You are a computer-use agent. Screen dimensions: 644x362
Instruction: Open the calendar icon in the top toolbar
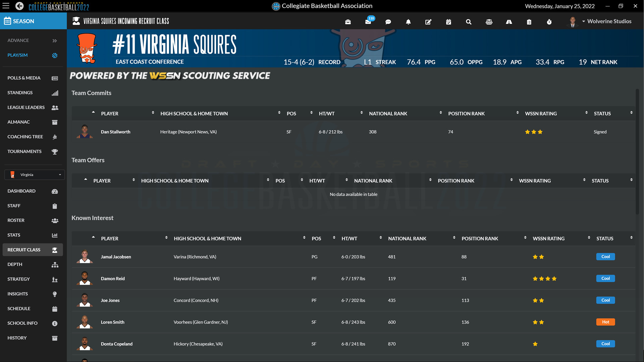pos(448,22)
